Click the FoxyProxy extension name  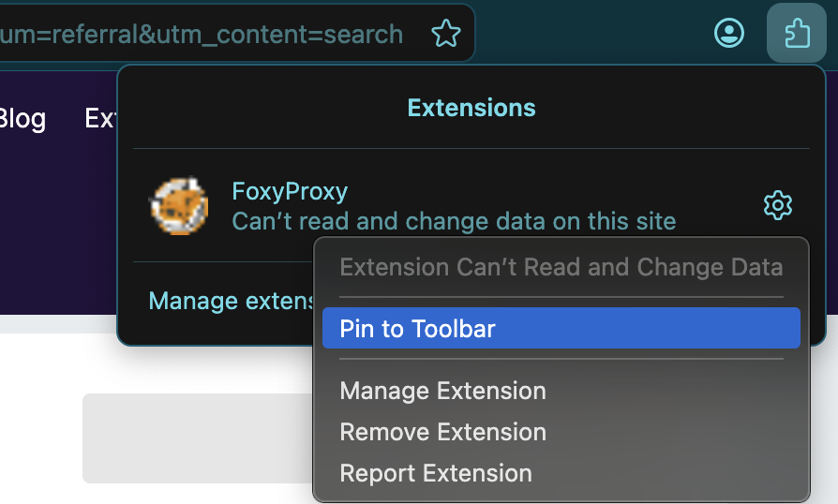[290, 191]
